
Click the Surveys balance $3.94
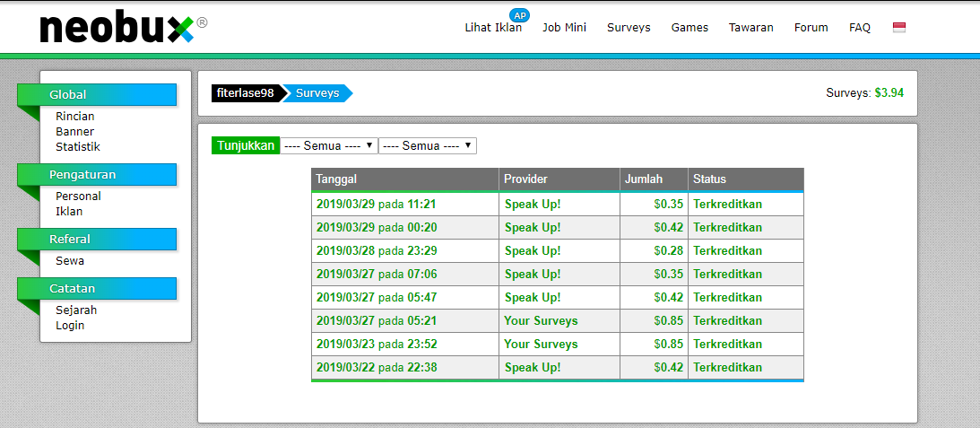[889, 92]
